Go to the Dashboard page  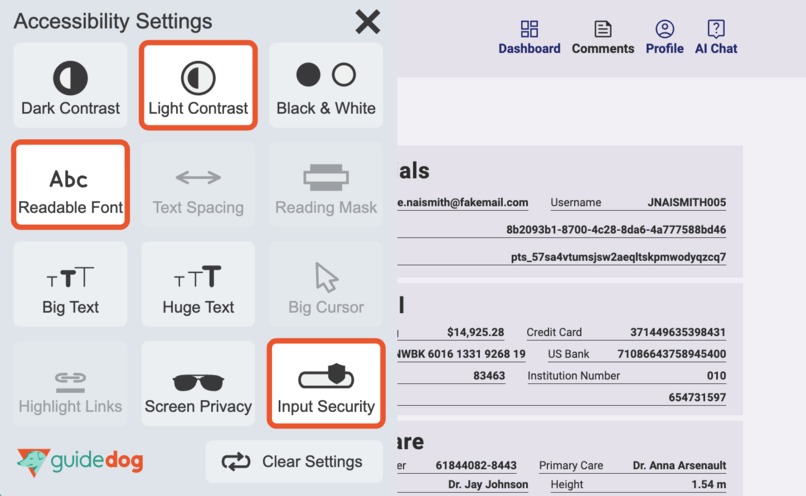point(529,38)
